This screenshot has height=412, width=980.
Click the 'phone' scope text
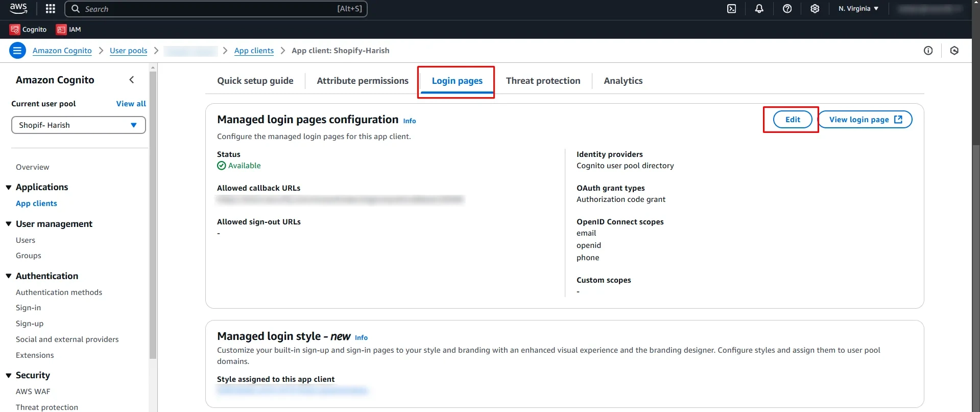click(x=588, y=258)
